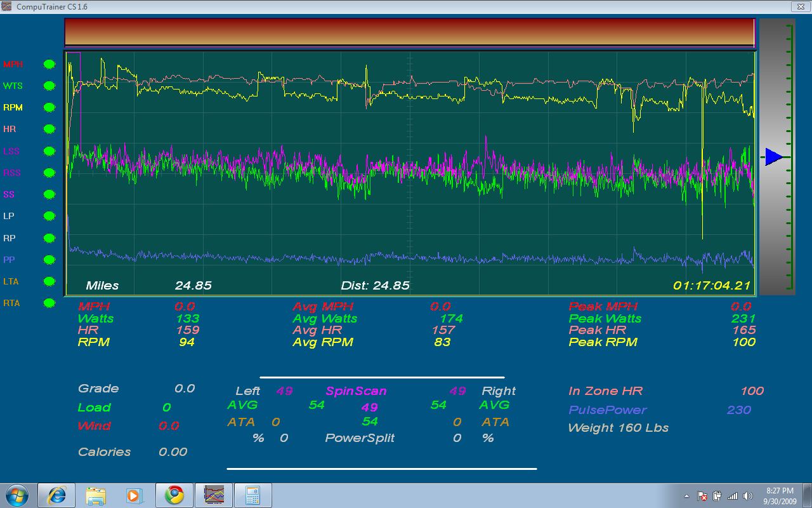Click the Load label
The image size is (812, 508).
pyautogui.click(x=95, y=408)
